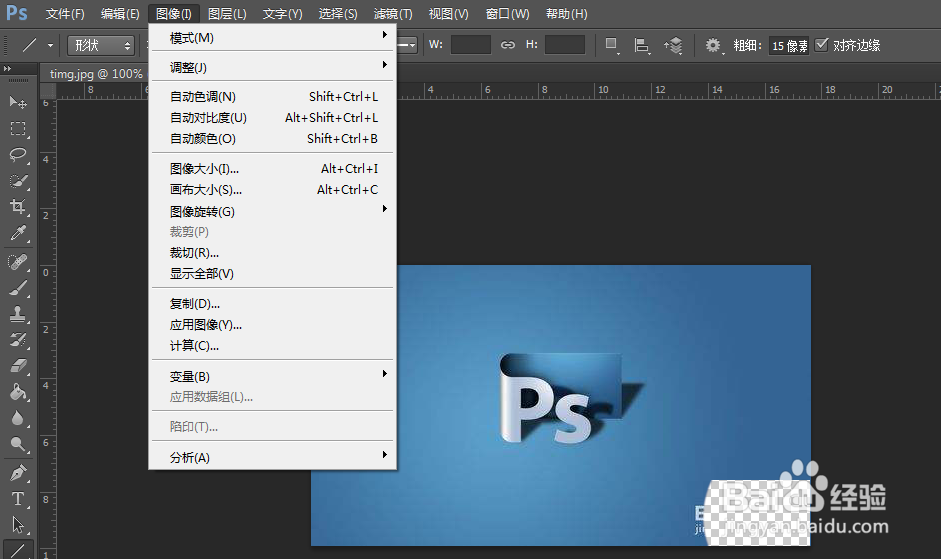Open the 视图(V) menu

[x=448, y=13]
